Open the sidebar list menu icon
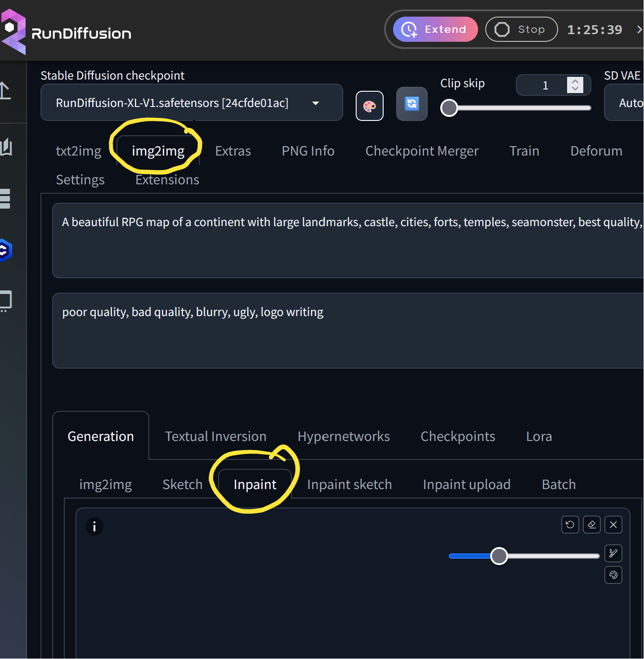The height and width of the screenshot is (659, 644). pos(5,199)
